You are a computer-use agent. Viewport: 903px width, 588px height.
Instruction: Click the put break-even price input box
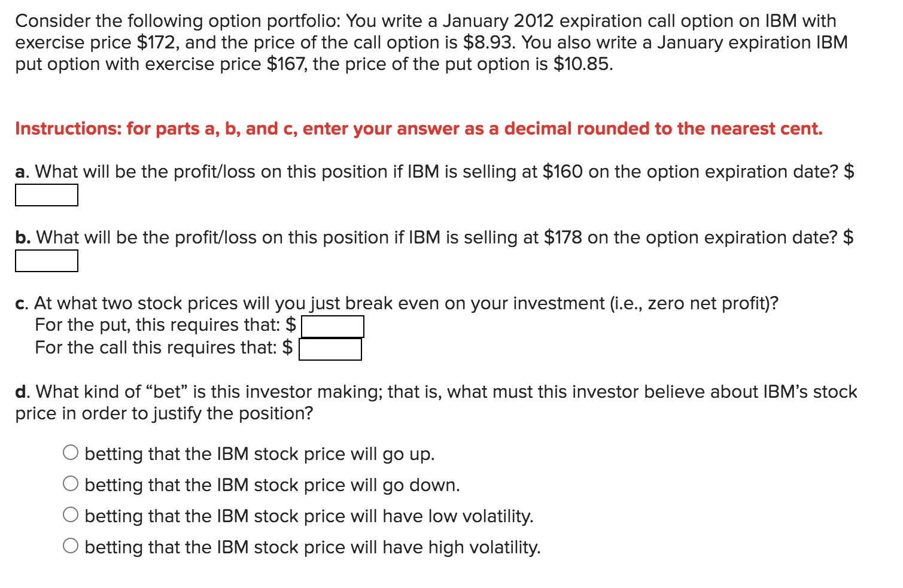coord(333,325)
